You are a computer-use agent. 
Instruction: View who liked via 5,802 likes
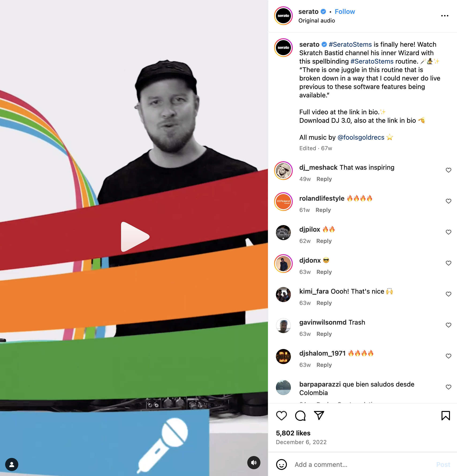293,433
